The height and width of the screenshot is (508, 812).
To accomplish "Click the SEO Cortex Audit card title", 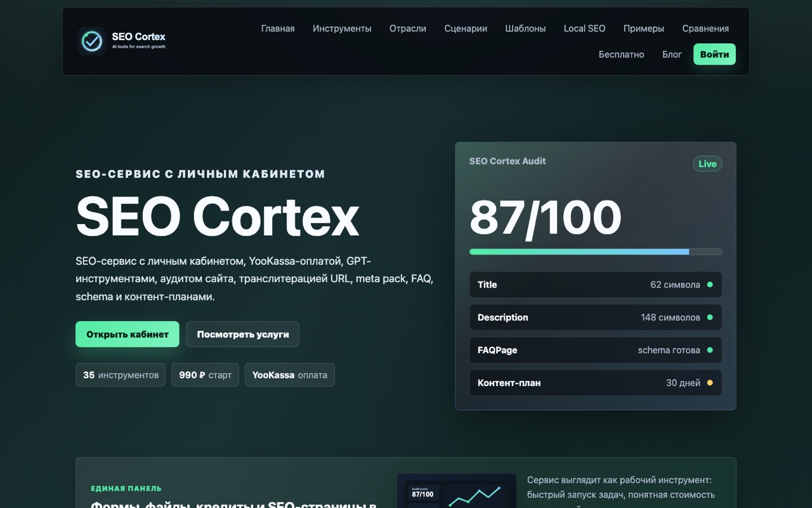I will click(507, 161).
